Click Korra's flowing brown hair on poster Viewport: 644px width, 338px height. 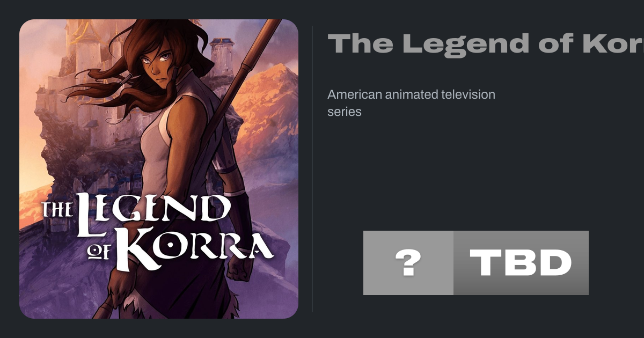(115, 80)
